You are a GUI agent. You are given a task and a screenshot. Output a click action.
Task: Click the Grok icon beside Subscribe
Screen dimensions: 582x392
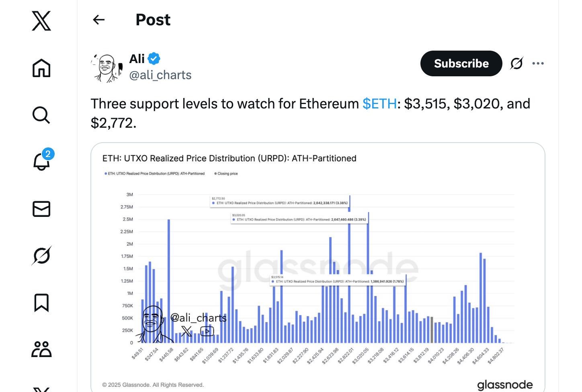tap(516, 63)
